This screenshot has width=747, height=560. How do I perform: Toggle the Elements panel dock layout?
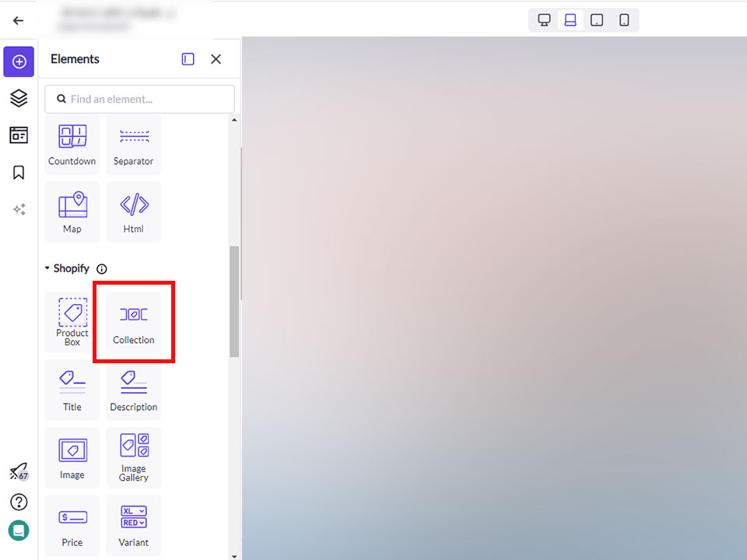188,59
